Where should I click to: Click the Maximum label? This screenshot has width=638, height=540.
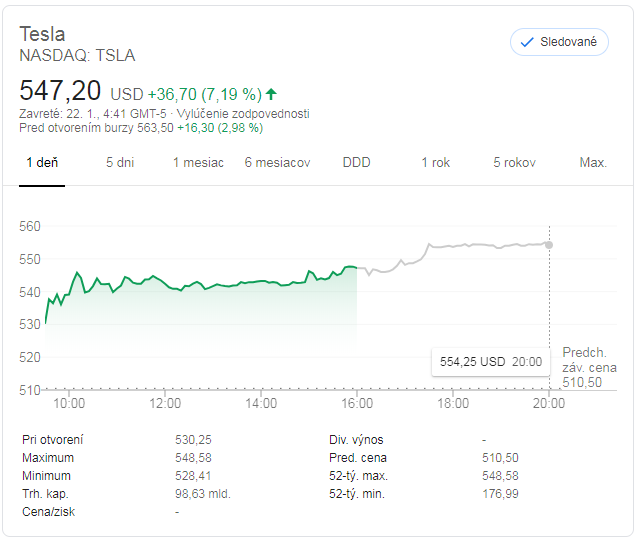48,458
